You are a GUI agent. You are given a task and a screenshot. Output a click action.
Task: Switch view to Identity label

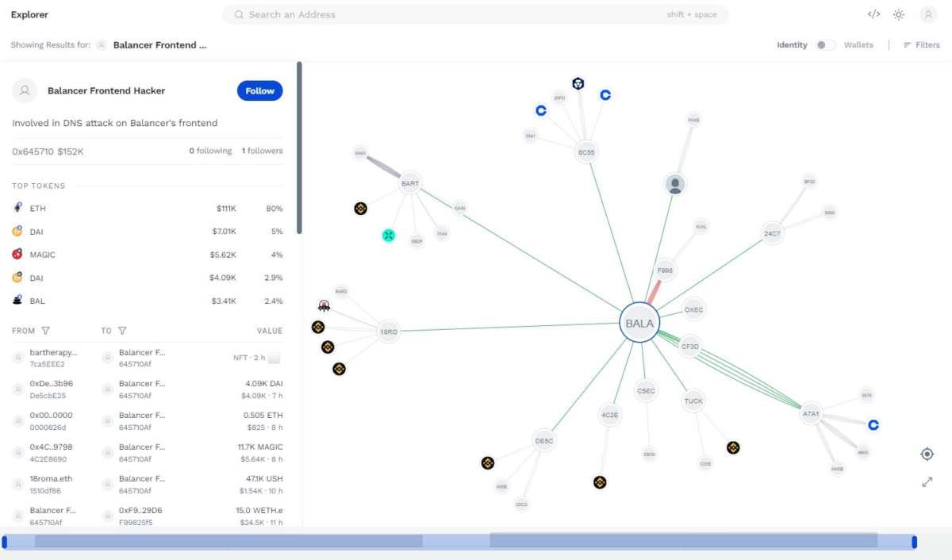coord(792,45)
